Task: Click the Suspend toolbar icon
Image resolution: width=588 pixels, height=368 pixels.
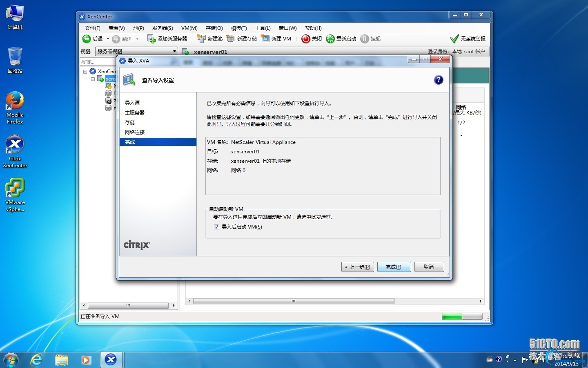Action: tap(365, 39)
